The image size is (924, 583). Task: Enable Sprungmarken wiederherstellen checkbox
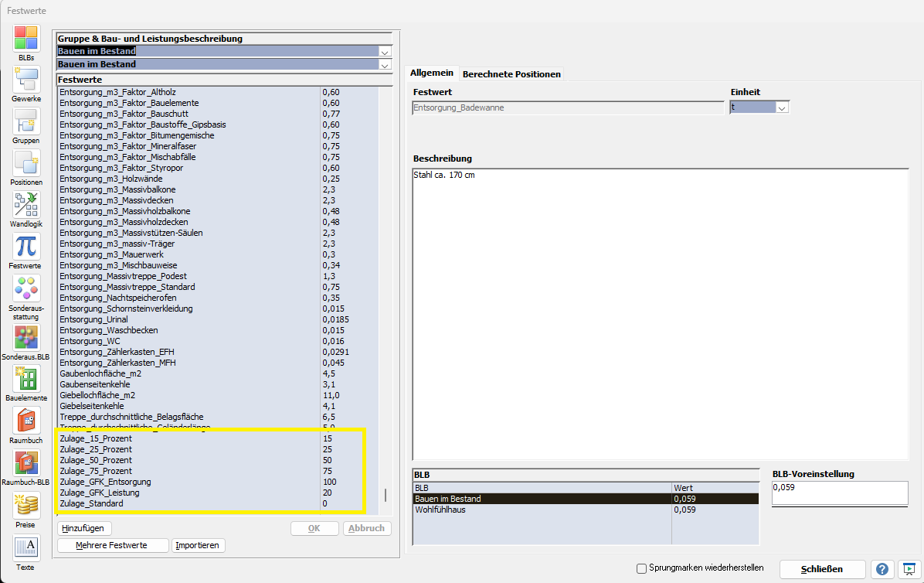point(641,568)
